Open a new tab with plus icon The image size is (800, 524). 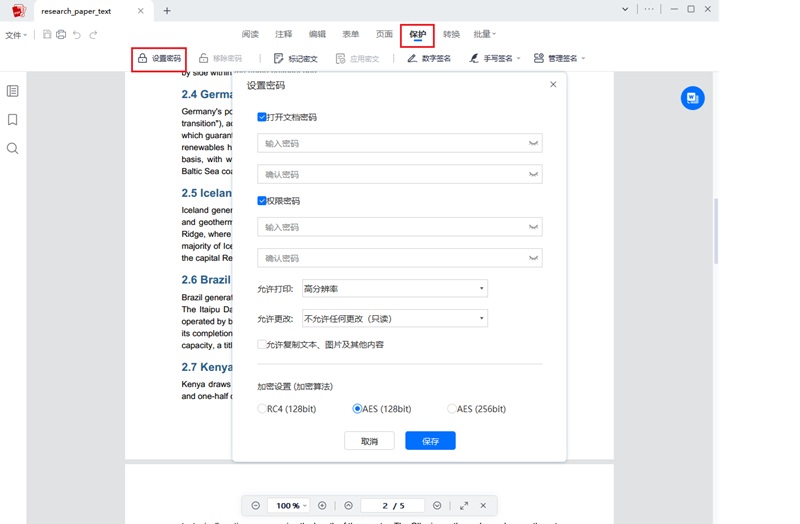(x=167, y=11)
